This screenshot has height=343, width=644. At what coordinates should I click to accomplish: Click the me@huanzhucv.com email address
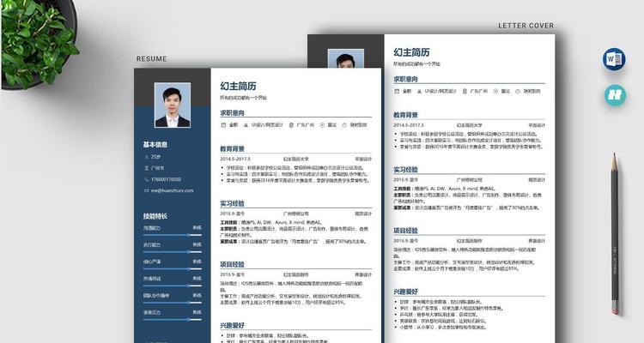coord(172,190)
